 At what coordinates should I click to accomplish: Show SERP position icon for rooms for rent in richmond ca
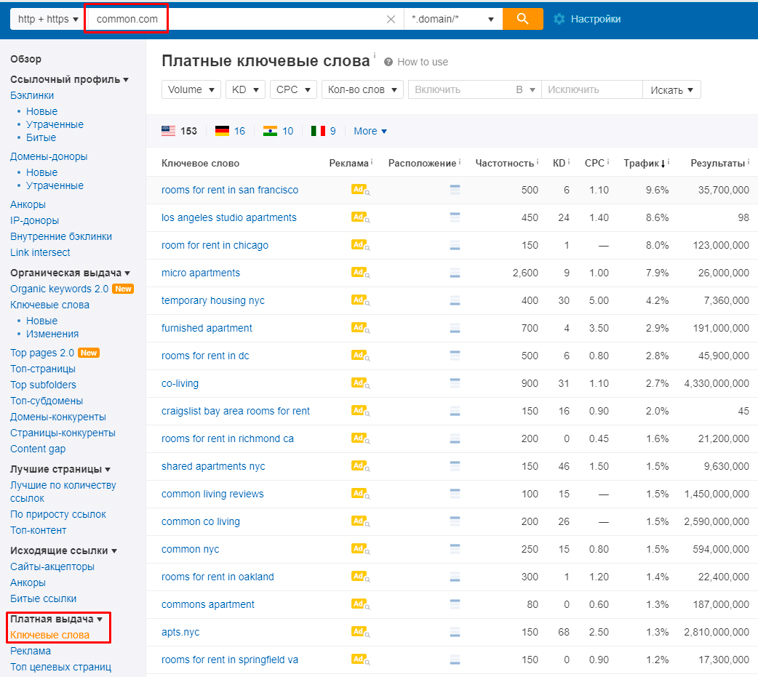455,439
